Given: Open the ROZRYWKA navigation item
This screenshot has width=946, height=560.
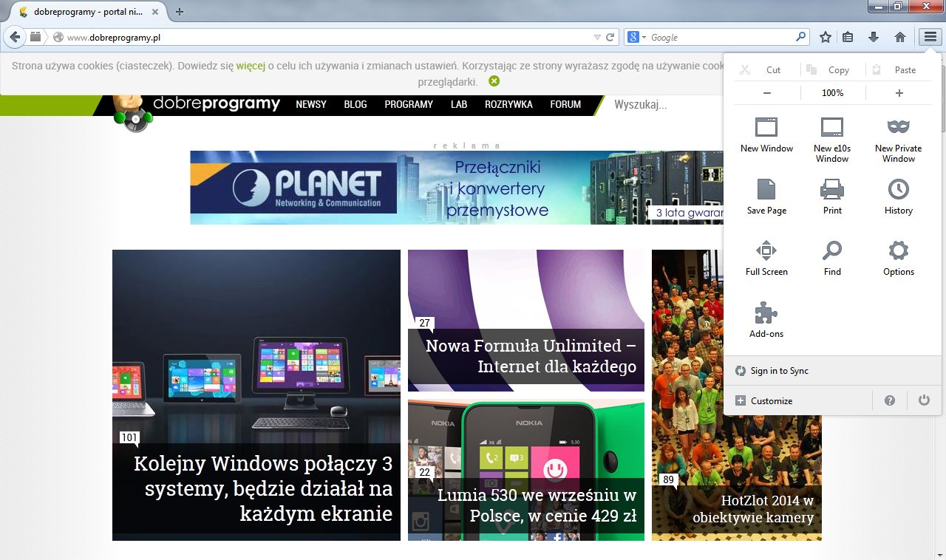Looking at the screenshot, I should 508,104.
